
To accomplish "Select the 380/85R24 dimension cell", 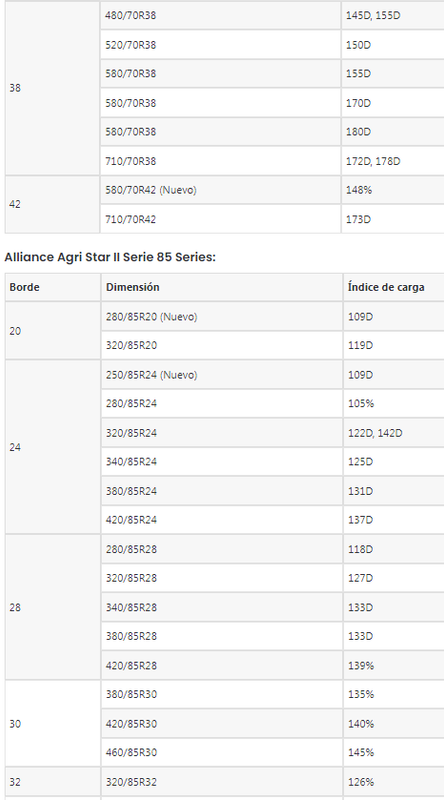I will click(x=221, y=491).
